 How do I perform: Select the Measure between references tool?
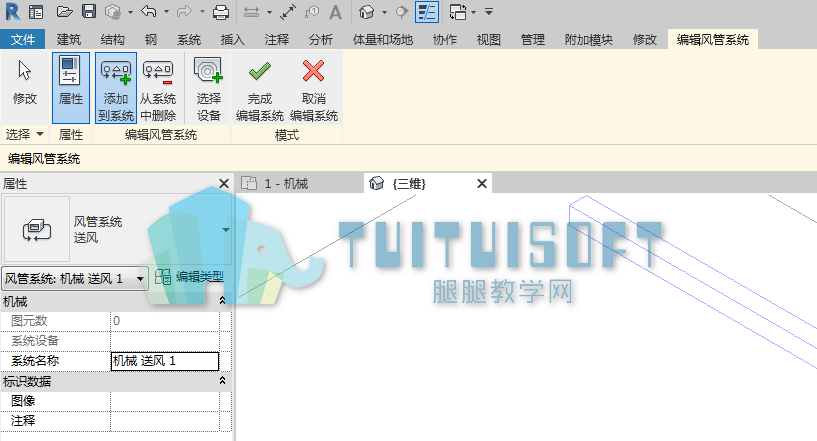[x=252, y=11]
